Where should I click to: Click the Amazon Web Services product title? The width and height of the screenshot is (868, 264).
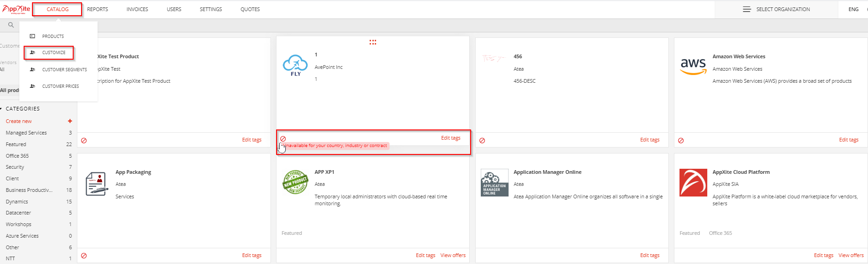739,56
